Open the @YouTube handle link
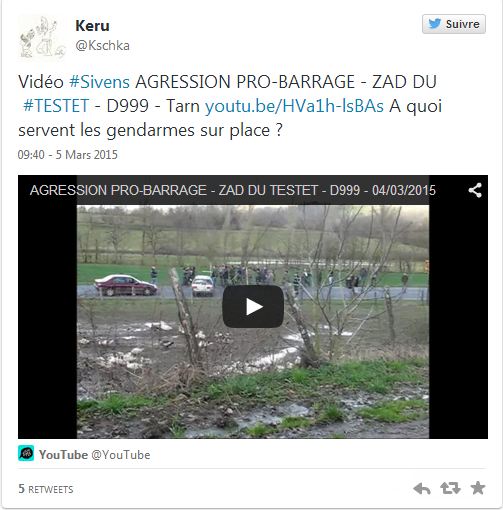The width and height of the screenshot is (503, 510). click(x=121, y=455)
